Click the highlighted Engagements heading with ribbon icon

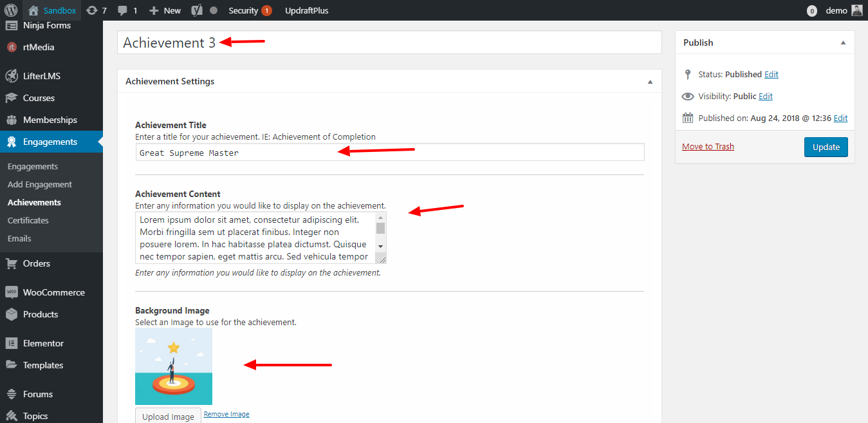(x=51, y=142)
